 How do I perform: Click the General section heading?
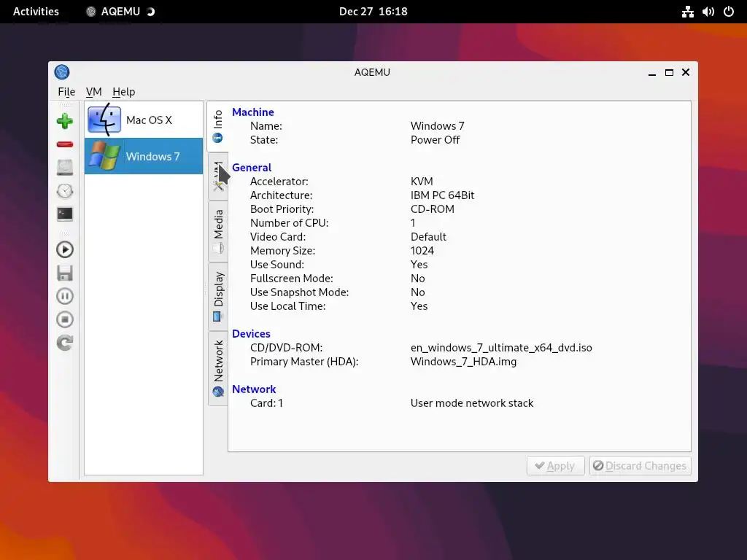click(252, 168)
